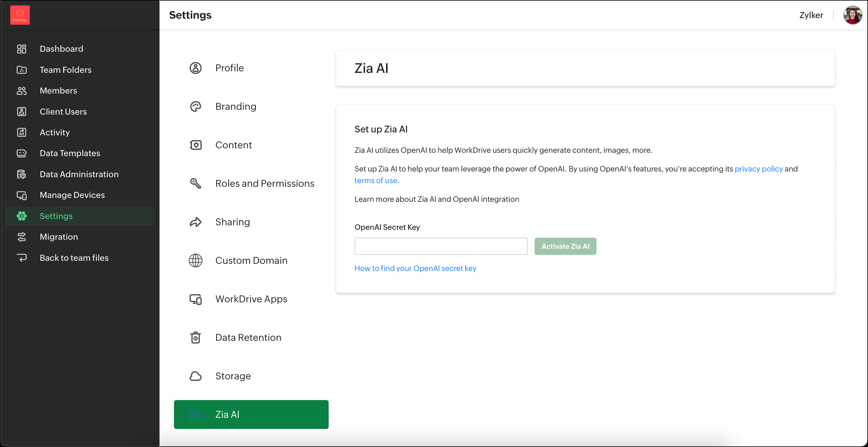This screenshot has width=868, height=447.
Task: Switch to Profile settings tab
Action: (251, 68)
